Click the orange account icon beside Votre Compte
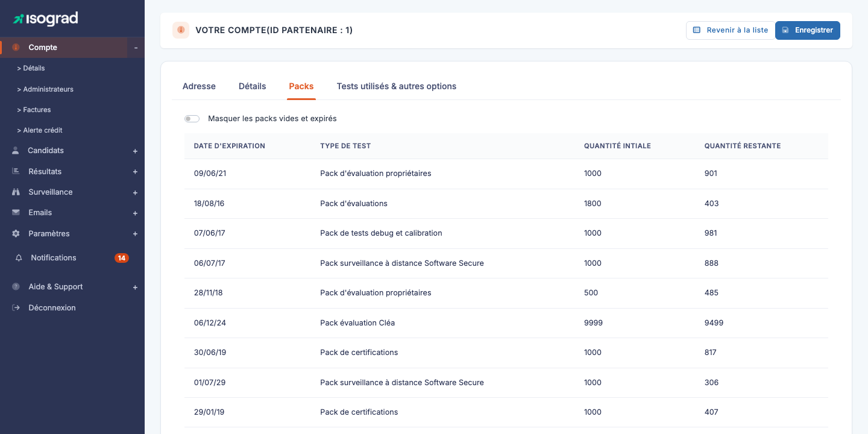The width and height of the screenshot is (868, 434). point(181,30)
